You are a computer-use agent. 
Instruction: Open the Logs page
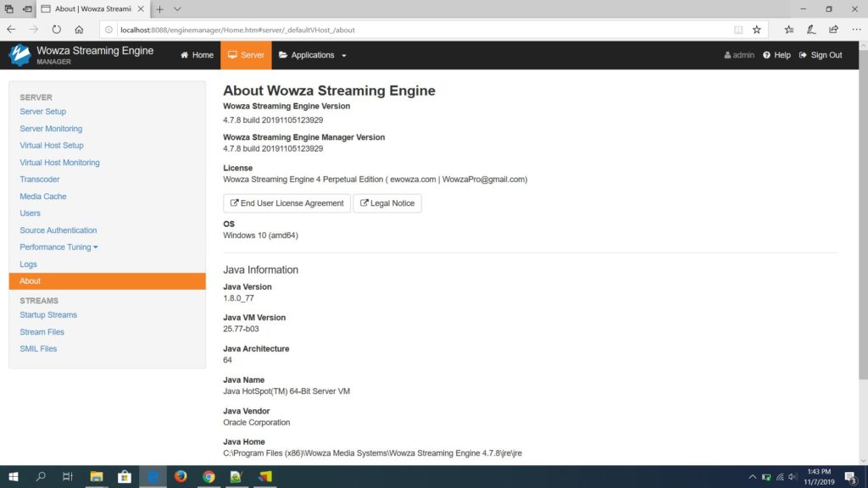(x=28, y=264)
